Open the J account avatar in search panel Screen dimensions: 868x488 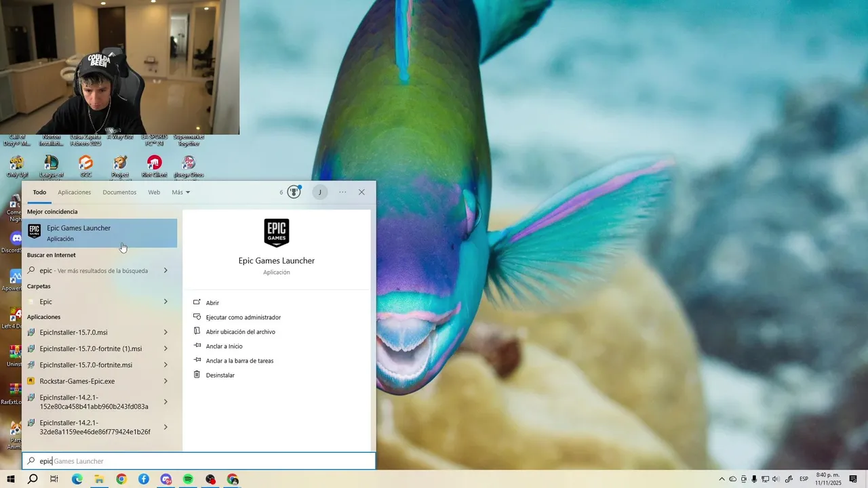(x=320, y=192)
